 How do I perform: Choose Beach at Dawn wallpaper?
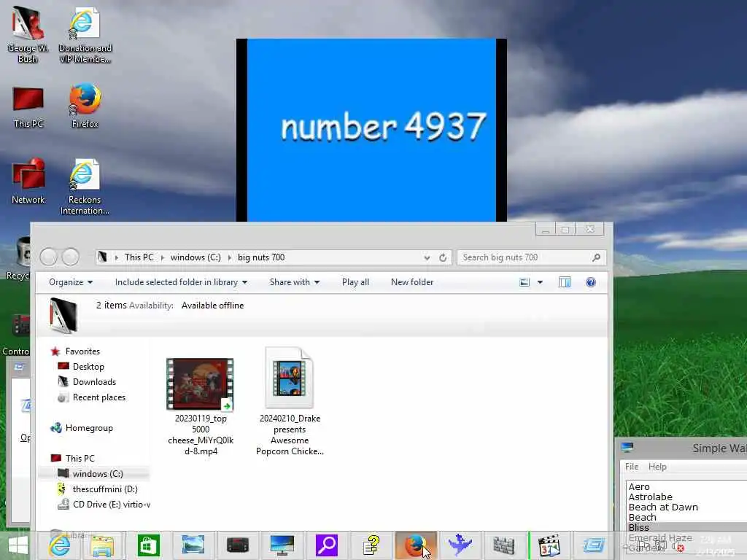click(663, 507)
